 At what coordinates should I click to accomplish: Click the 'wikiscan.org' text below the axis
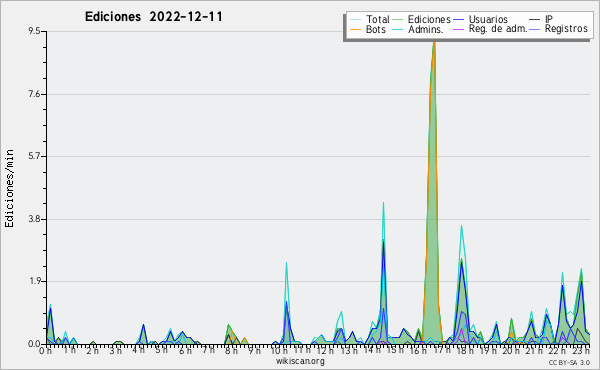(x=300, y=361)
